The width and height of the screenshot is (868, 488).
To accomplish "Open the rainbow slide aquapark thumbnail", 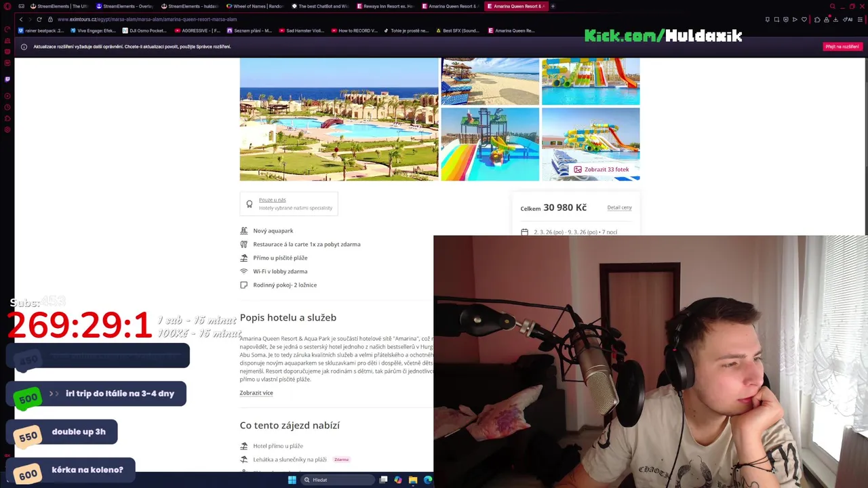I will pos(490,144).
